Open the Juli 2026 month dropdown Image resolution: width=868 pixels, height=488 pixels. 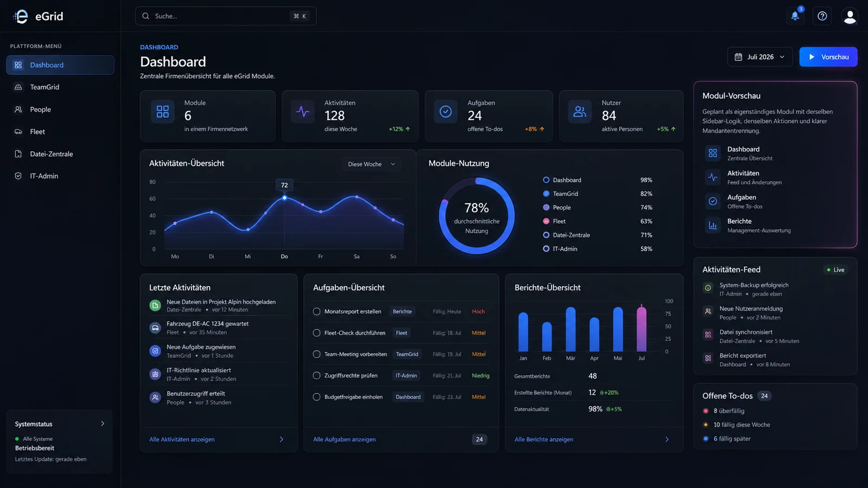tap(760, 57)
